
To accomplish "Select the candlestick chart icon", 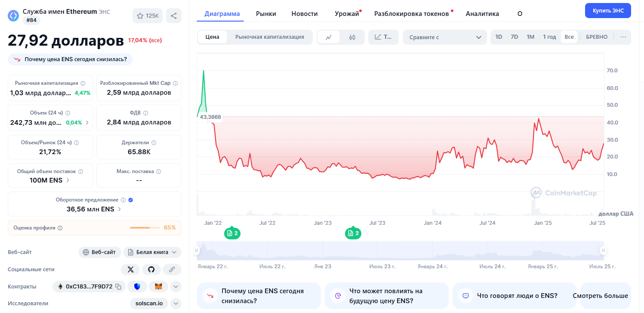I will (x=352, y=37).
